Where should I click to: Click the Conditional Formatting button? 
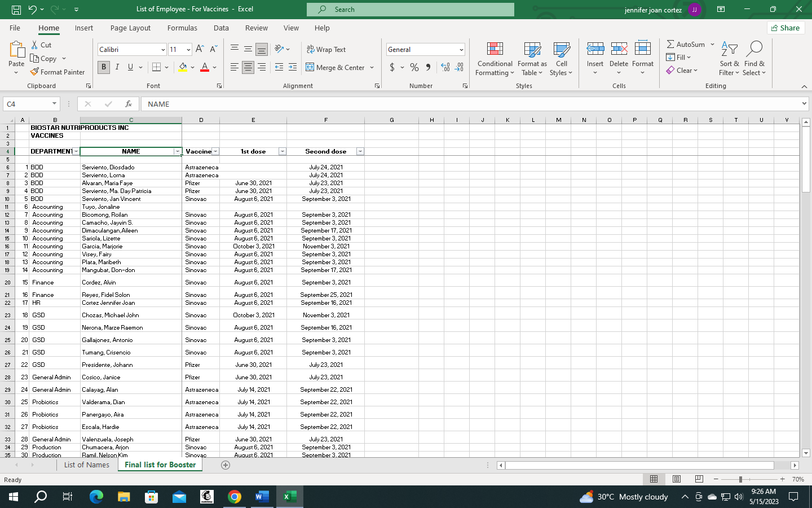pos(495,59)
